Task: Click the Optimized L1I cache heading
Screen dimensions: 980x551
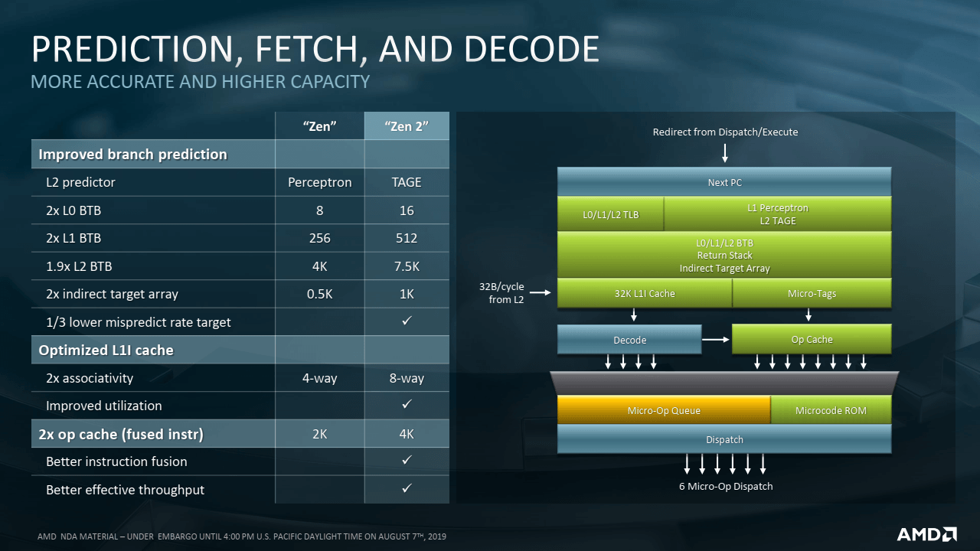Action: point(106,350)
